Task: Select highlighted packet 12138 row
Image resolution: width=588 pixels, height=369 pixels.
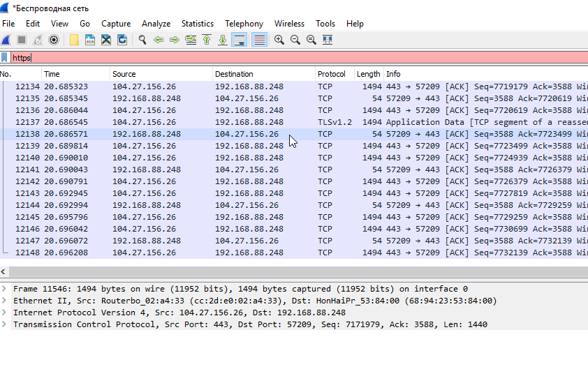Action: tap(294, 134)
